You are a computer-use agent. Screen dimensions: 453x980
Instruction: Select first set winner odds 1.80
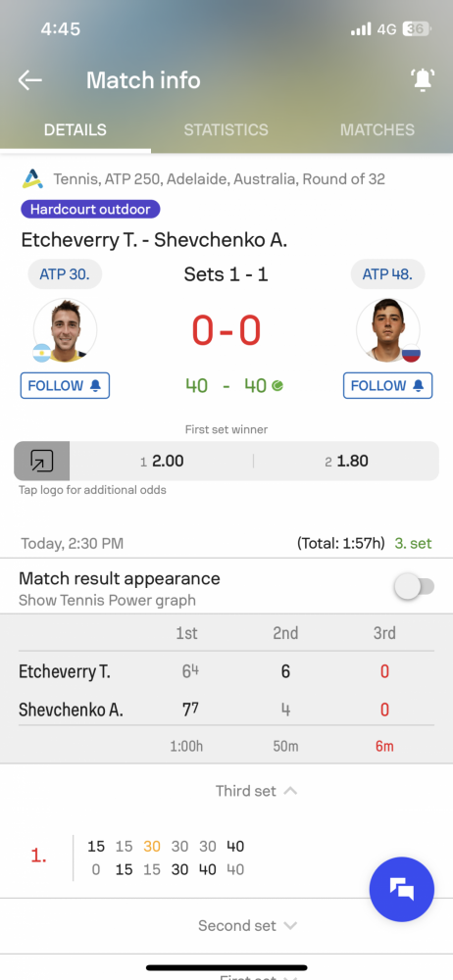click(x=347, y=462)
